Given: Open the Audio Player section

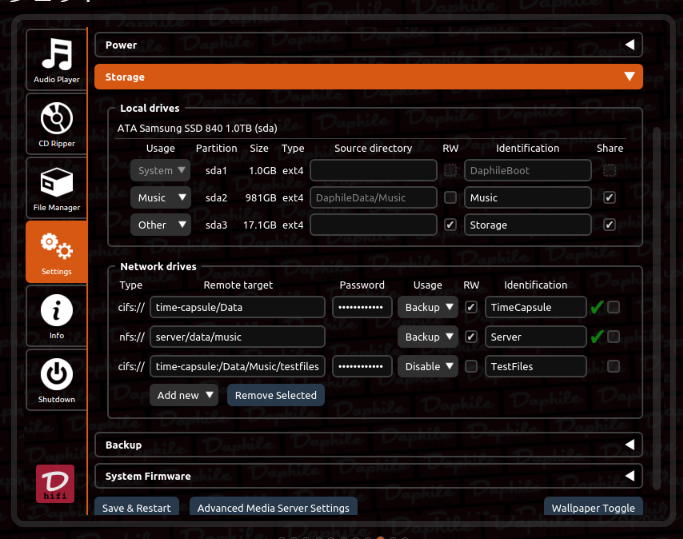Looking at the screenshot, I should [x=56, y=59].
